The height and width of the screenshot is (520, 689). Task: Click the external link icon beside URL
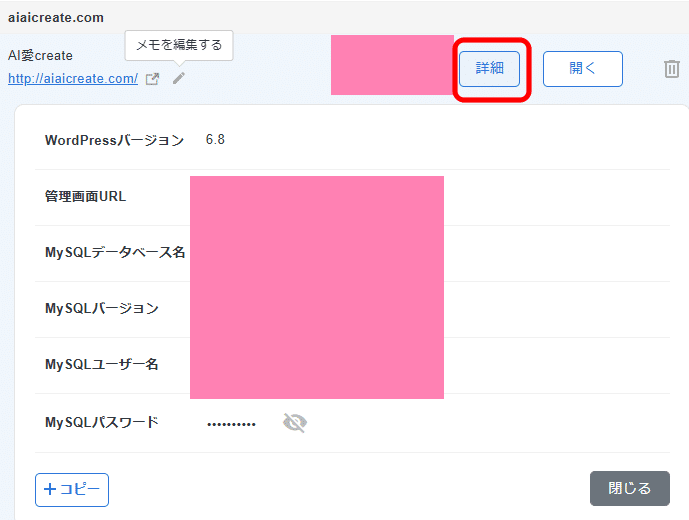pyautogui.click(x=152, y=79)
